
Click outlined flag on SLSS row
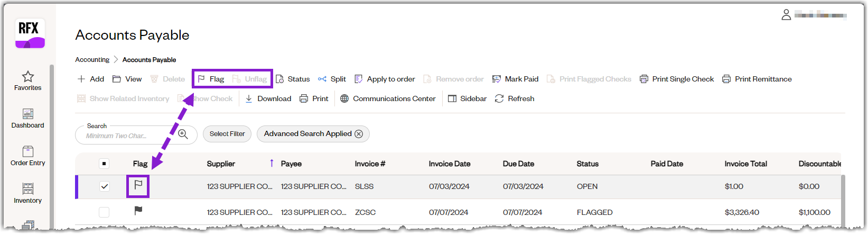138,185
